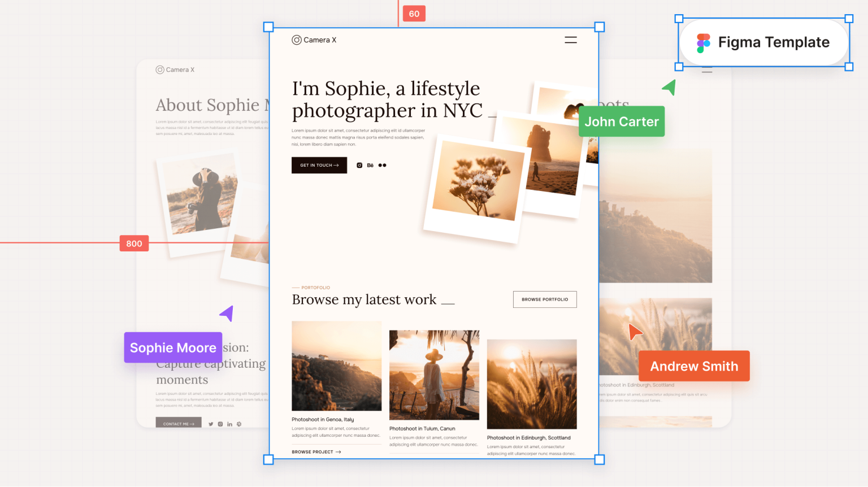868x487 pixels.
Task: Open the hamburger navigation menu
Action: coord(570,40)
